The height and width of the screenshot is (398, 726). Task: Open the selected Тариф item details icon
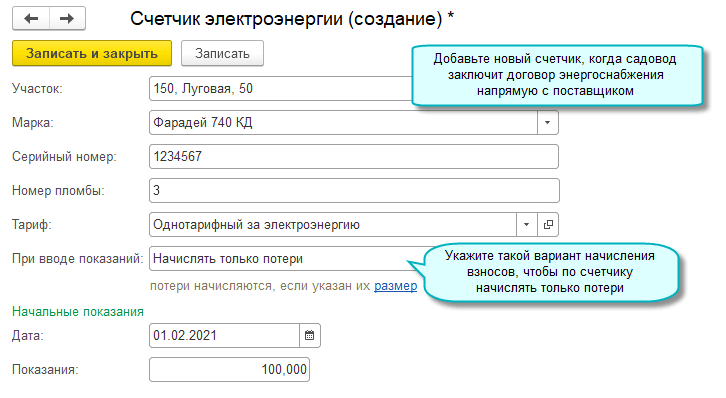click(548, 225)
